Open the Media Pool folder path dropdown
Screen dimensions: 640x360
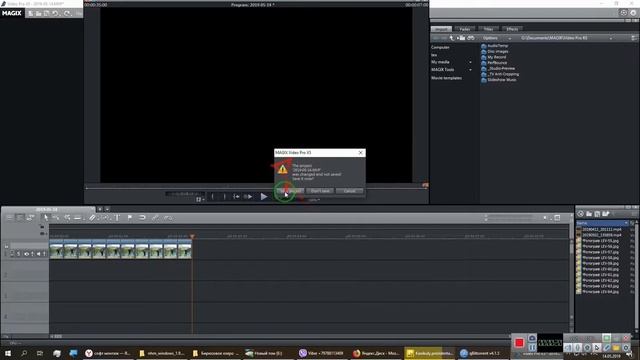pyautogui.click(x=611, y=38)
